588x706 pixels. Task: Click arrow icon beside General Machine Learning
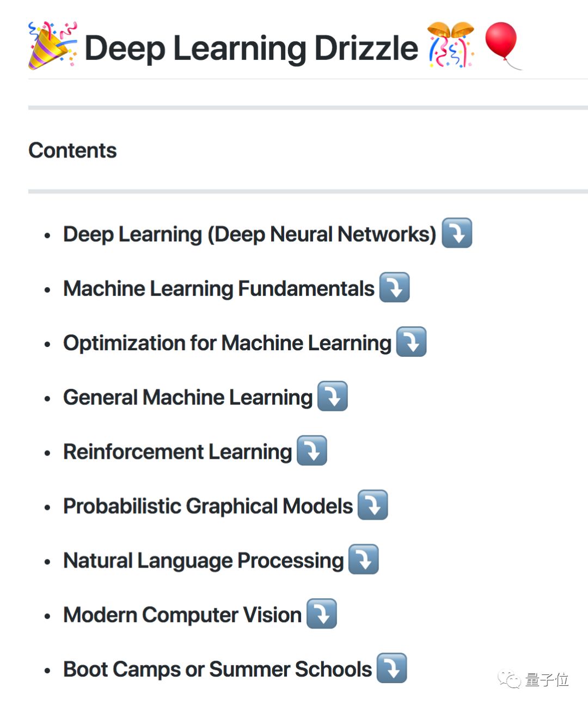(332, 397)
